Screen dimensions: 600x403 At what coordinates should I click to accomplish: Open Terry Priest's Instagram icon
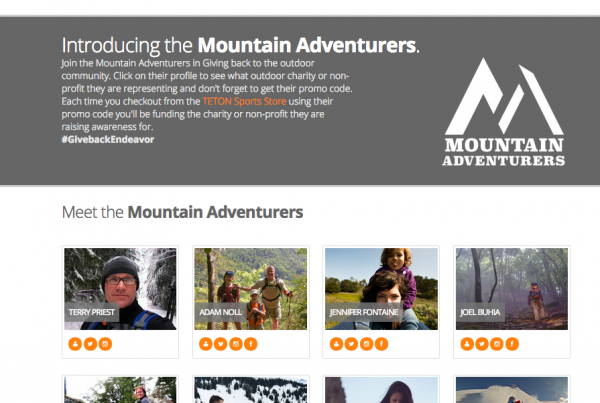tap(105, 344)
